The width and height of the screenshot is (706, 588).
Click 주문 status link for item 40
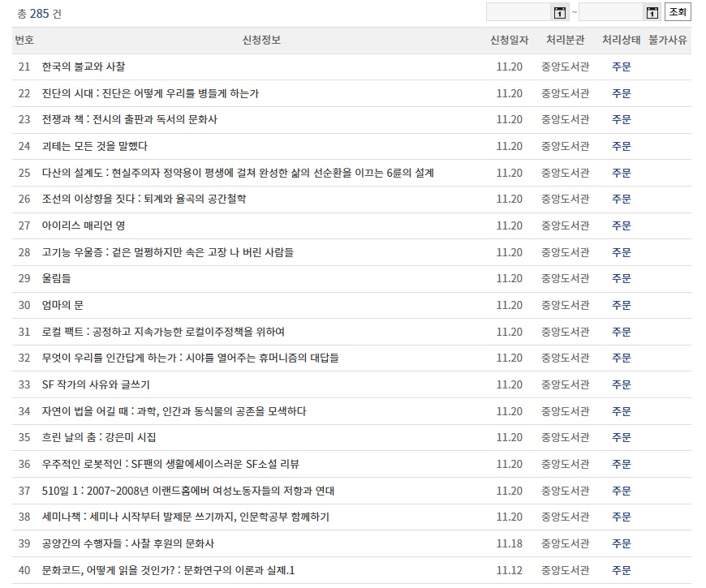click(x=621, y=569)
